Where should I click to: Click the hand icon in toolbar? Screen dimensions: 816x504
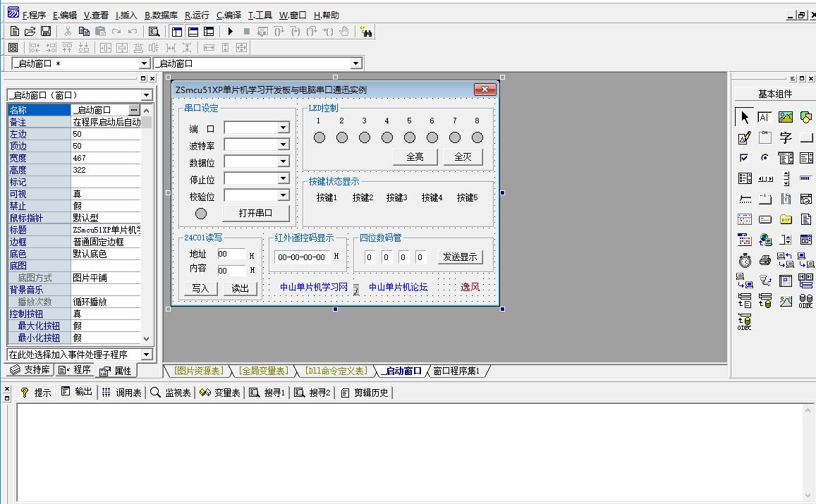(x=344, y=32)
